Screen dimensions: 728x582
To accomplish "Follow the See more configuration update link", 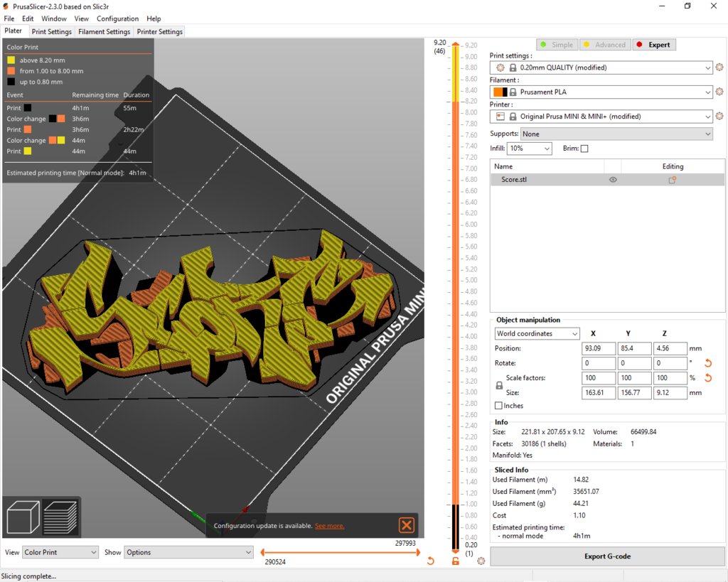I will [329, 526].
